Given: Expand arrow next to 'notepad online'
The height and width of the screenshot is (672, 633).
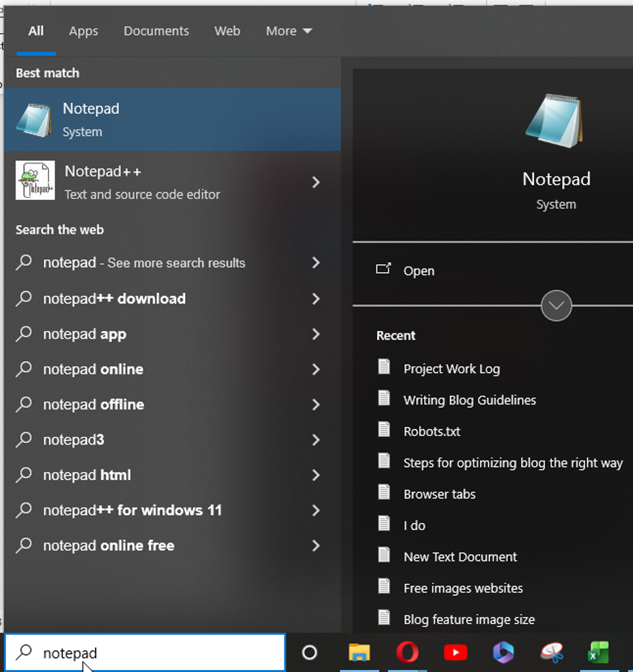Looking at the screenshot, I should pyautogui.click(x=316, y=370).
